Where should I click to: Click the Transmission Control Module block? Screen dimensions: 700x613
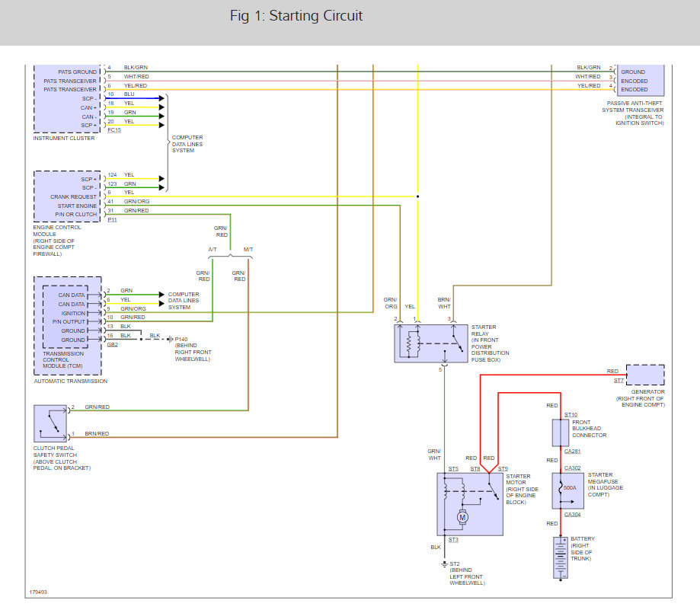[x=68, y=325]
